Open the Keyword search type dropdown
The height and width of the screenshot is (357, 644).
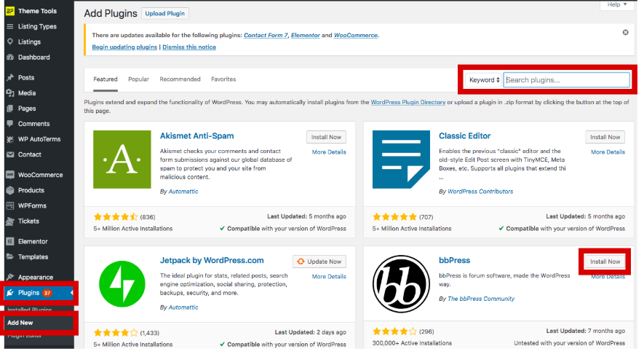pos(484,80)
